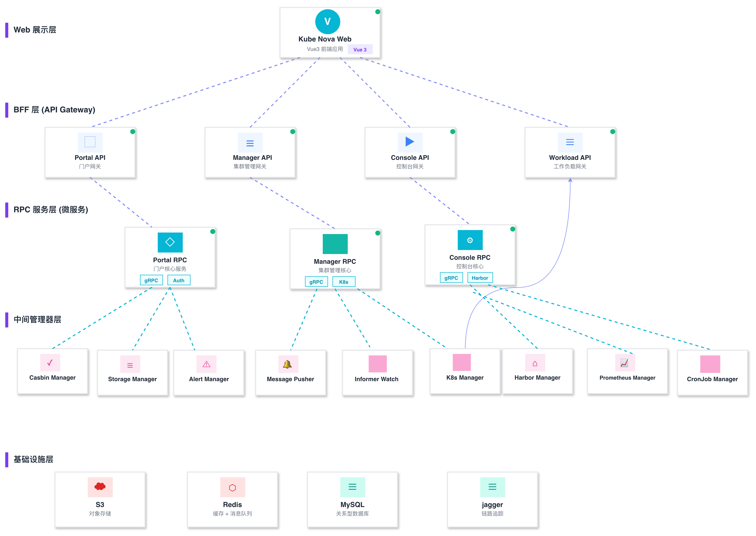
Task: Click green status dot on Workload API
Action: click(x=612, y=132)
